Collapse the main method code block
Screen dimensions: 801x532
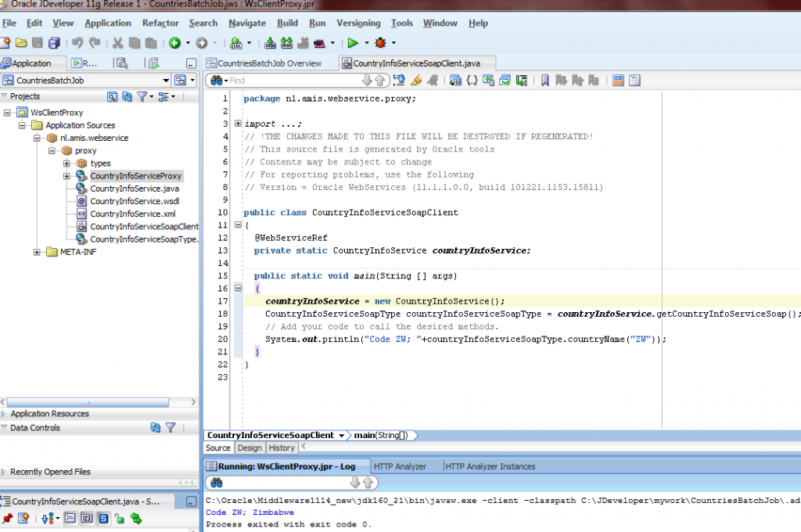pyautogui.click(x=238, y=289)
